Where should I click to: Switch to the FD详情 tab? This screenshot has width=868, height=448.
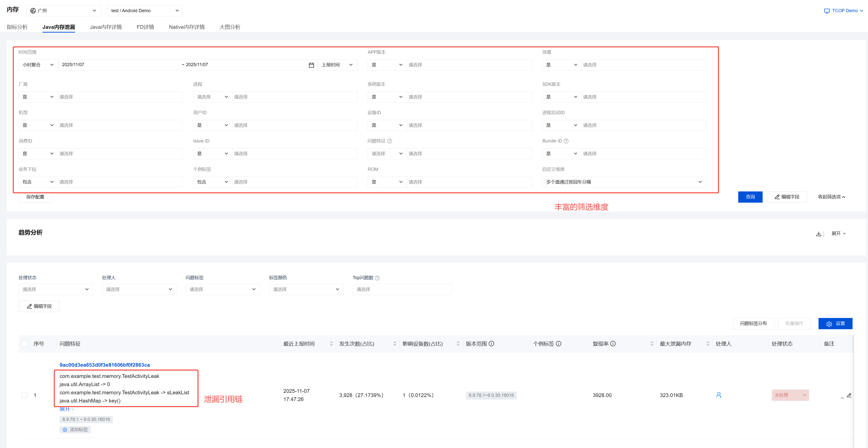point(145,27)
